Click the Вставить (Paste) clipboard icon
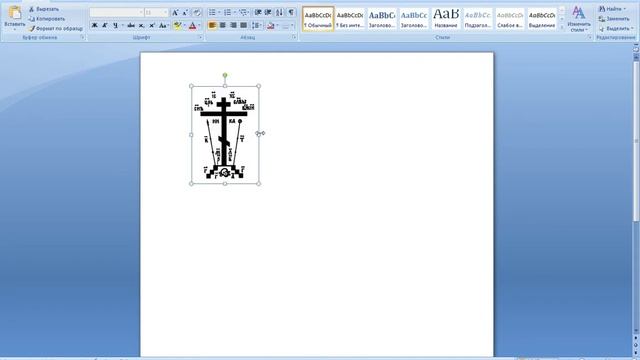The height and width of the screenshot is (360, 640). pyautogui.click(x=15, y=13)
